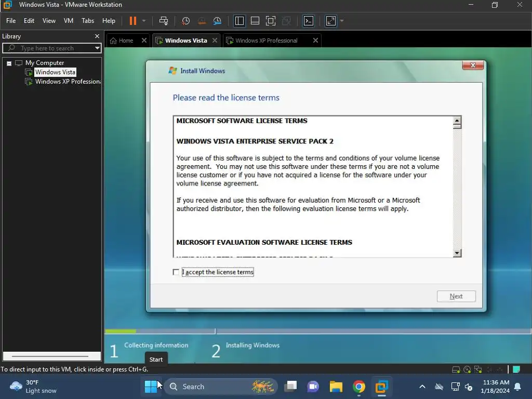
Task: Open the weather widget showing 30°F
Action: (x=33, y=387)
